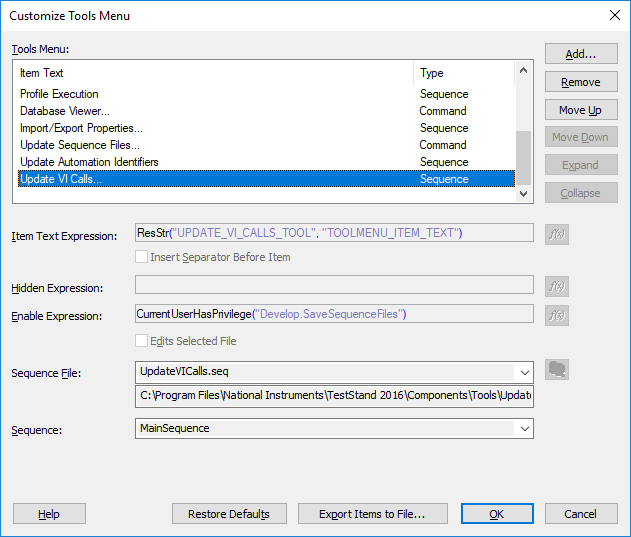
Task: Choose Import/Export Properties... item
Action: click(81, 128)
